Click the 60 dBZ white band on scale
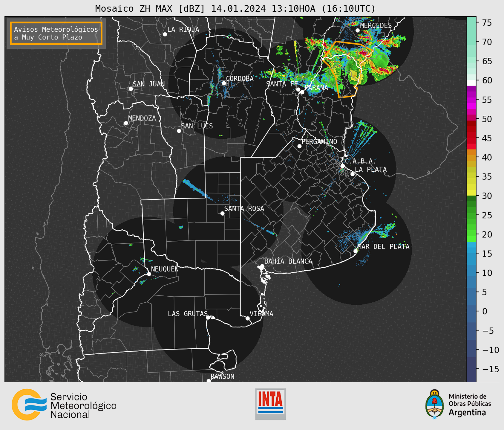This screenshot has width=504, height=430. point(471,83)
